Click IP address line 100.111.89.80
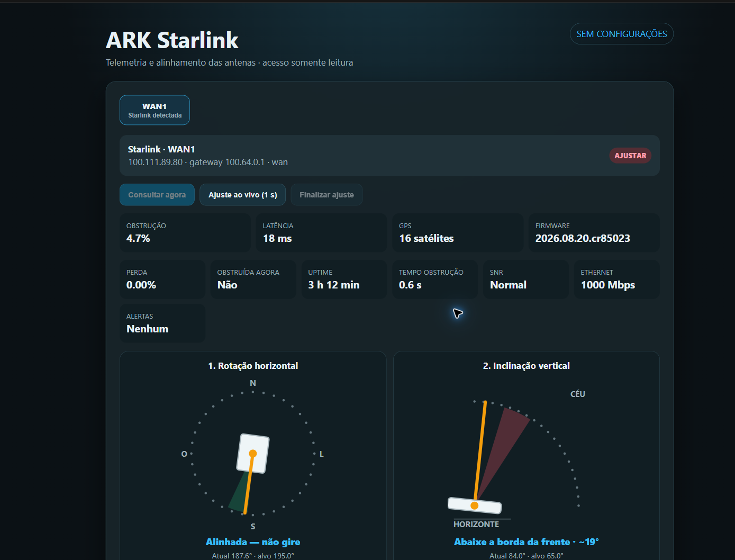This screenshot has width=735, height=560. click(208, 162)
